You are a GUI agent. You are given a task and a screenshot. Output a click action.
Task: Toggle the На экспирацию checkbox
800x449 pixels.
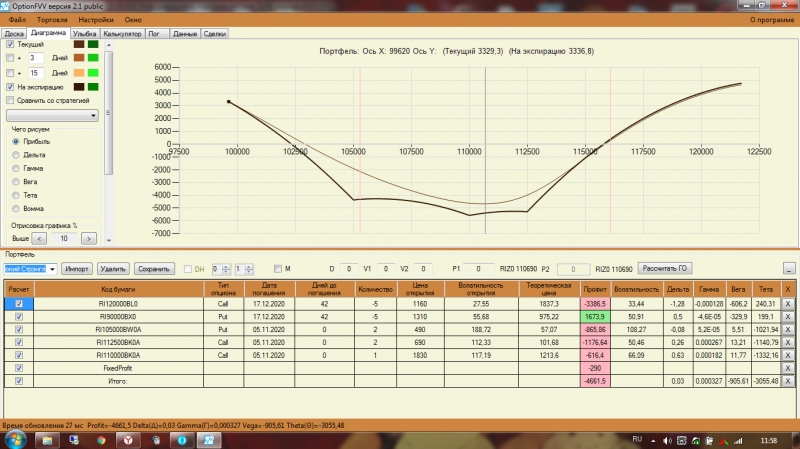coord(10,87)
